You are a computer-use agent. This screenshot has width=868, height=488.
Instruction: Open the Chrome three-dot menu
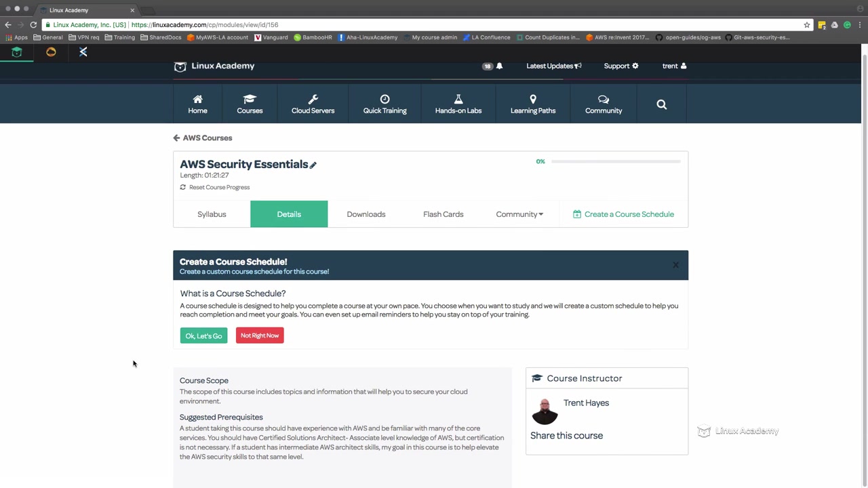[860, 25]
